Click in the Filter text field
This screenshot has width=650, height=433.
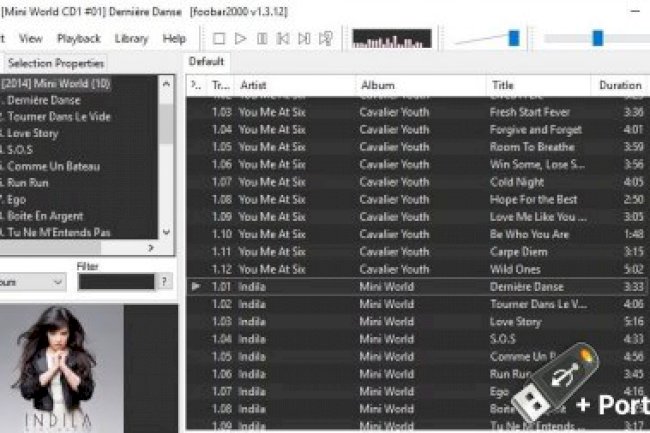tap(116, 282)
